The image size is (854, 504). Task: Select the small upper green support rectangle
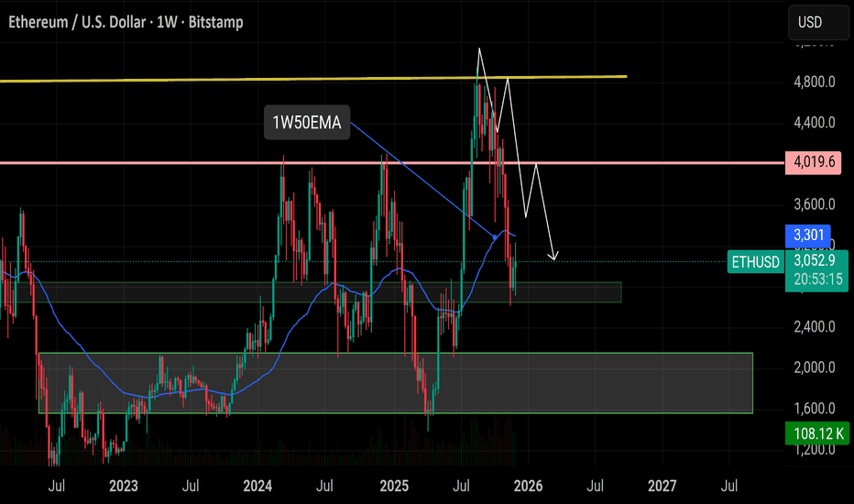click(183, 292)
